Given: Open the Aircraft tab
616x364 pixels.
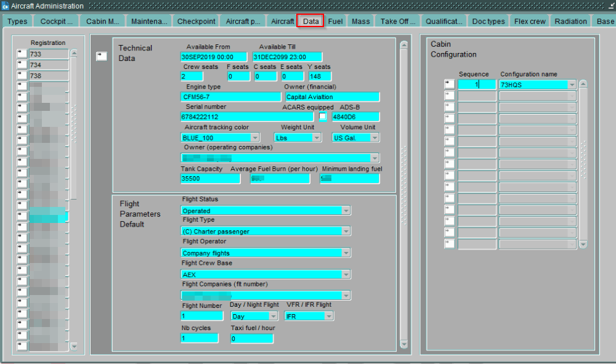Looking at the screenshot, I should tap(282, 21).
